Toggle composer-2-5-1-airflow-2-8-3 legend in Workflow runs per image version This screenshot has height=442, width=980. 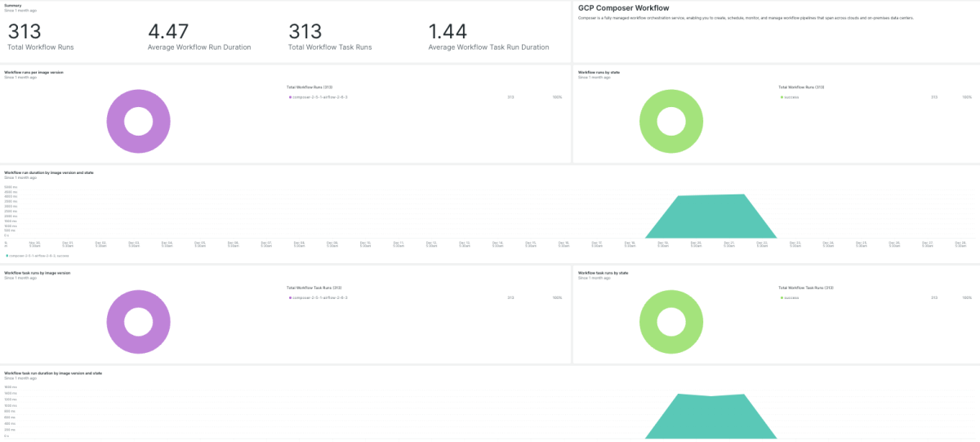(318, 97)
